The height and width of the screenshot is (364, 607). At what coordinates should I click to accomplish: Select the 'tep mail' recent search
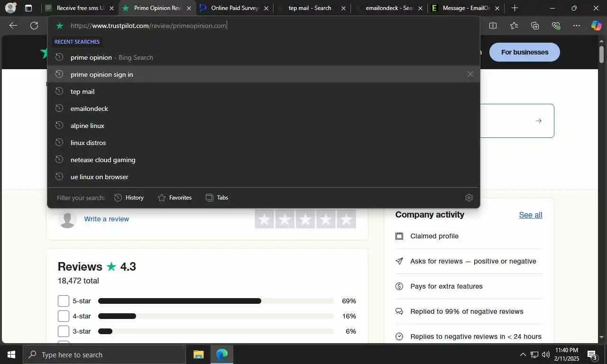coord(264,91)
